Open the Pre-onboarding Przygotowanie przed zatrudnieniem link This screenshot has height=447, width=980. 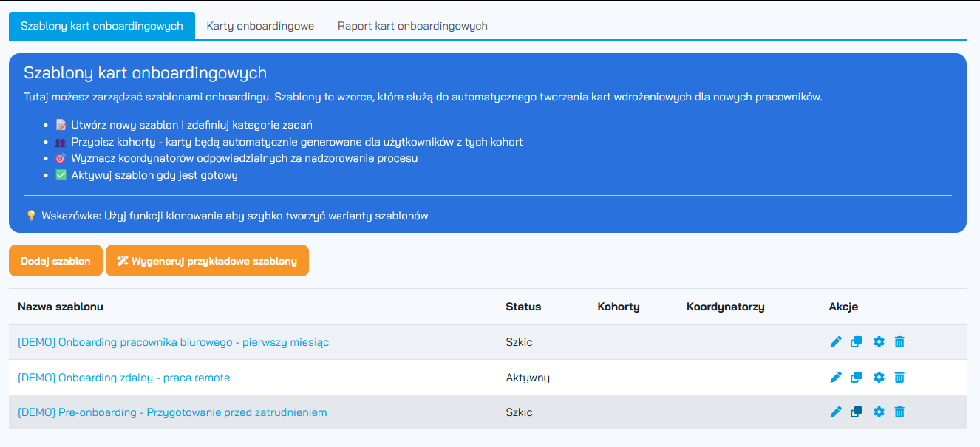click(172, 412)
